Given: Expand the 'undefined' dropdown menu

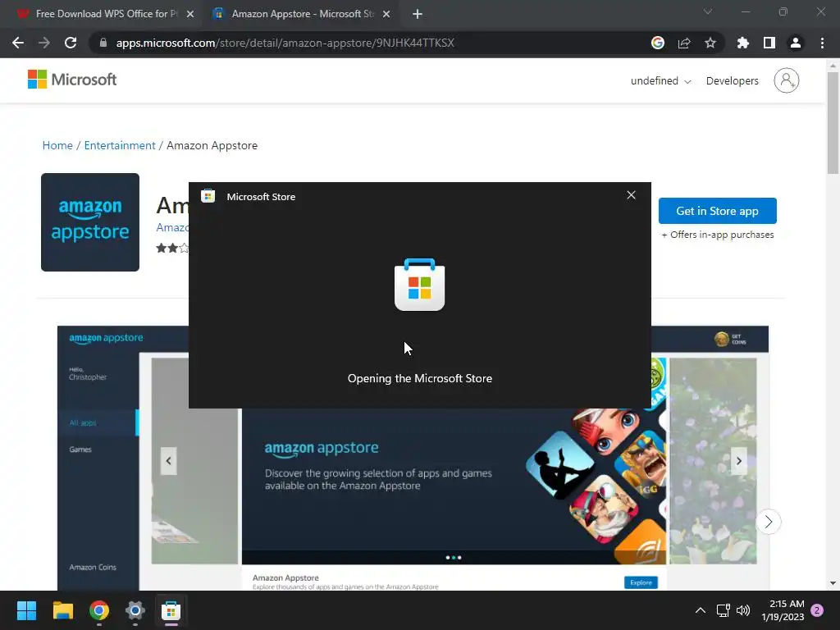Looking at the screenshot, I should [x=660, y=81].
